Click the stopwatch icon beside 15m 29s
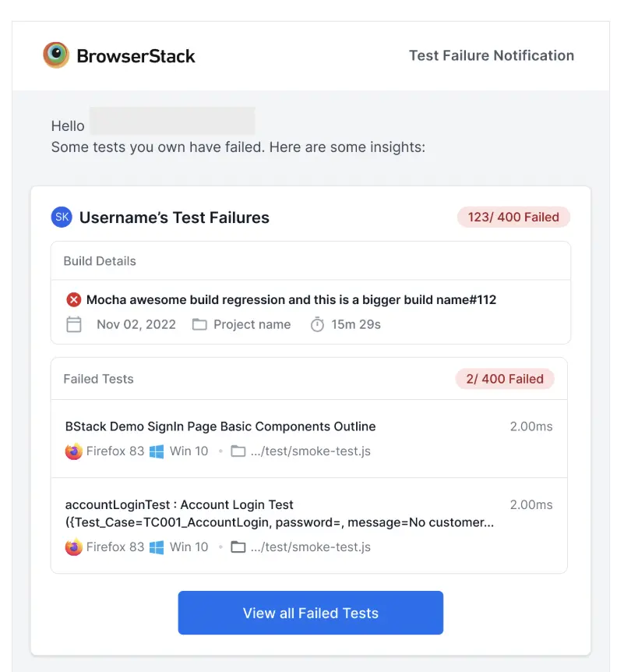This screenshot has height=672, width=631. (317, 324)
